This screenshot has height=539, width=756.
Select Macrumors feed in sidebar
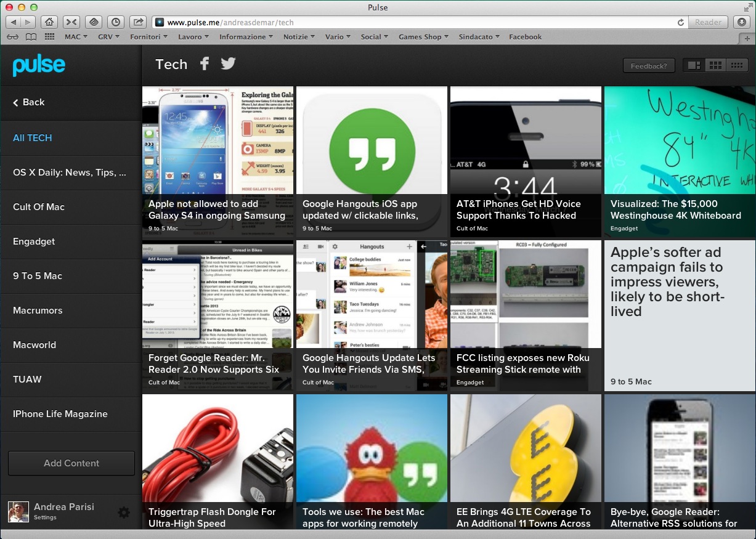(x=71, y=310)
